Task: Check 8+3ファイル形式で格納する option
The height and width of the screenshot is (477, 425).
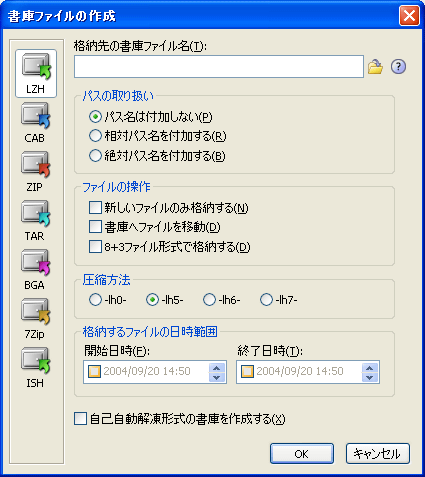Action: 95,247
